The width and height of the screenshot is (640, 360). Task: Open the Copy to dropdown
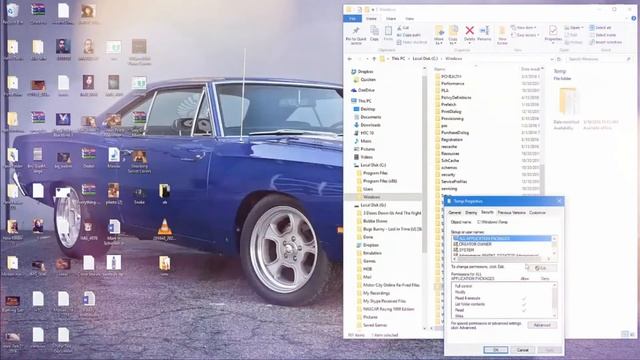[453, 35]
